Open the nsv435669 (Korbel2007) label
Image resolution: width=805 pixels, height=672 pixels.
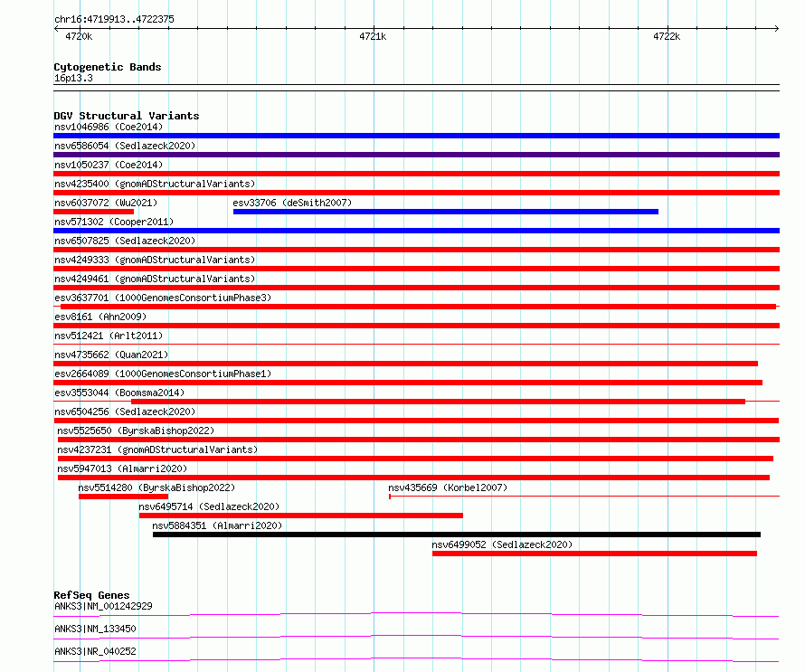pyautogui.click(x=448, y=487)
